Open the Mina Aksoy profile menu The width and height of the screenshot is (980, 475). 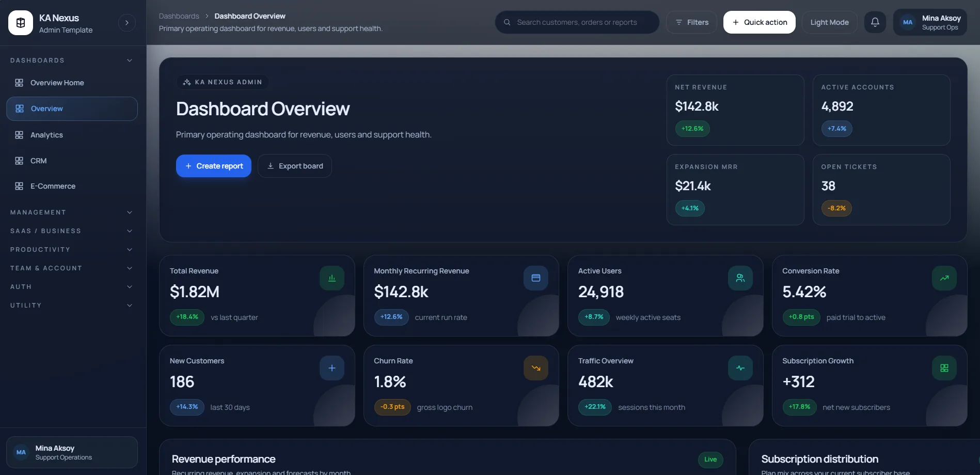[929, 22]
